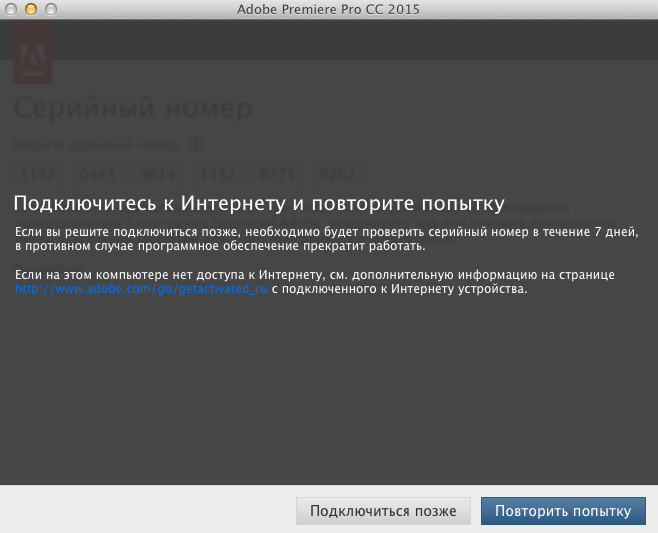
Task: Click the yellow minimize window button
Action: point(31,9)
